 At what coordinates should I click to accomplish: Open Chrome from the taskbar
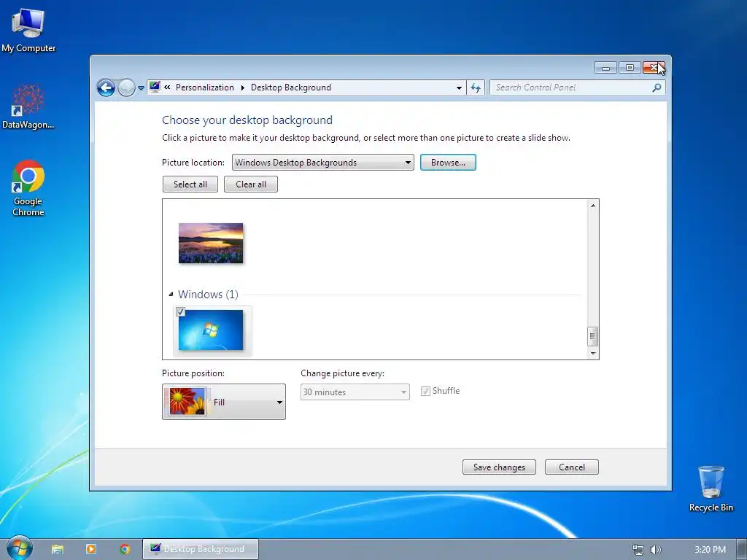click(125, 549)
